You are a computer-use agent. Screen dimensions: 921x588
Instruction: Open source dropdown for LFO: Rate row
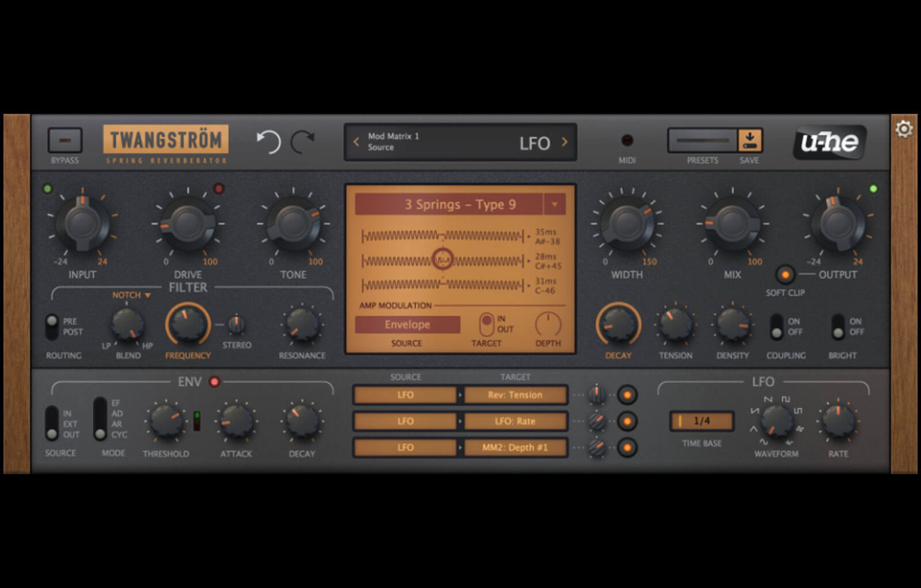click(x=405, y=422)
